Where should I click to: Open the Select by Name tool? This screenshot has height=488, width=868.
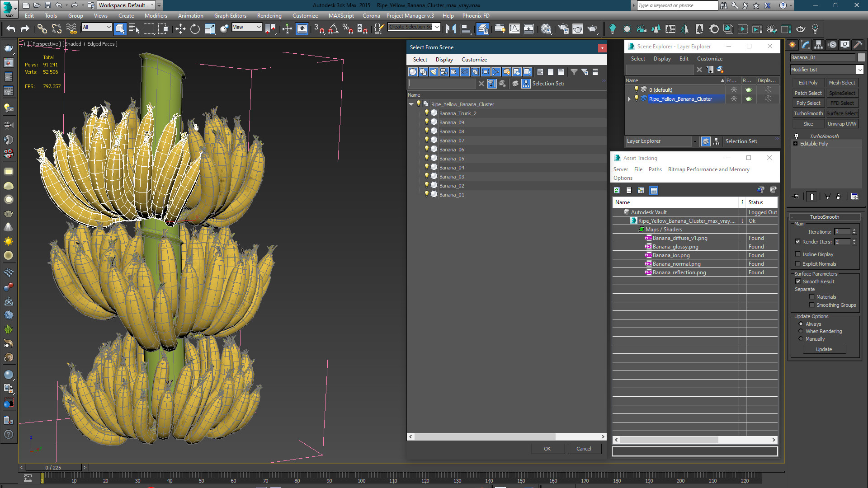tap(134, 29)
